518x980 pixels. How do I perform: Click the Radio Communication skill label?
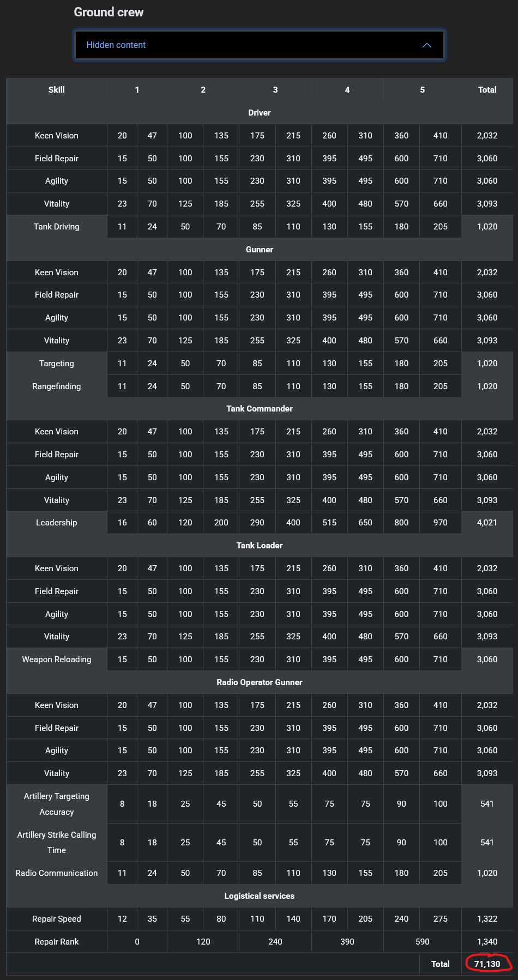(x=57, y=873)
